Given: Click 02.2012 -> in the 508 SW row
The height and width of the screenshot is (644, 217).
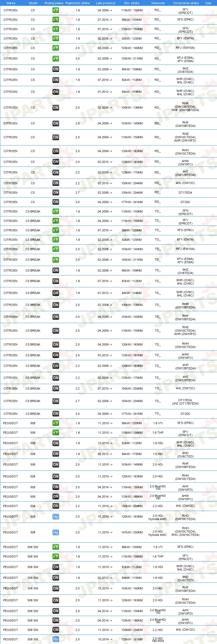Looking at the screenshot, I should point(105,578).
